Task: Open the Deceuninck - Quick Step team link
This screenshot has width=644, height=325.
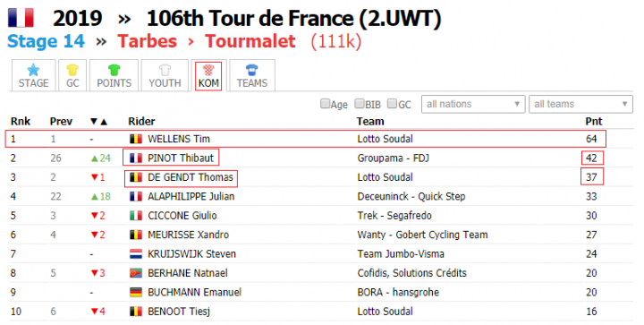Action: [411, 196]
